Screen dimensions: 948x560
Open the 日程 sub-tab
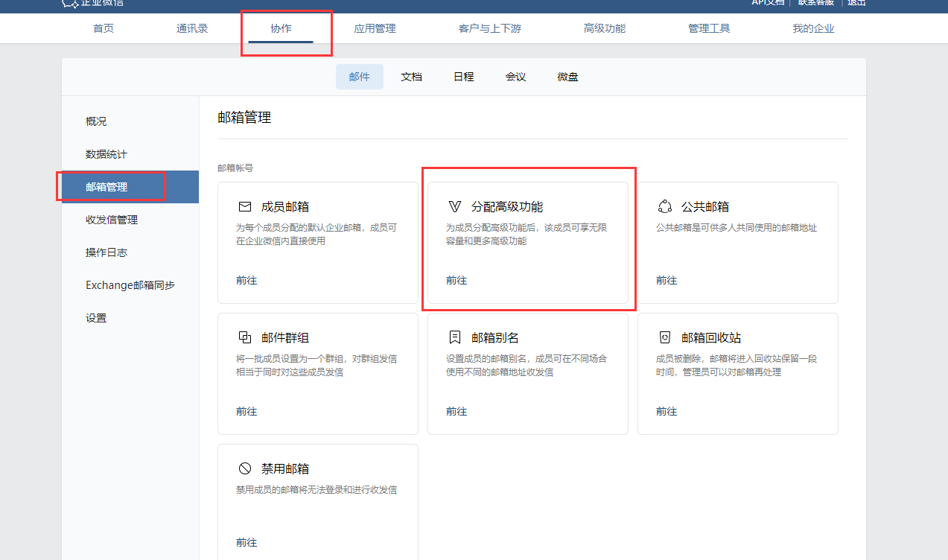[464, 77]
